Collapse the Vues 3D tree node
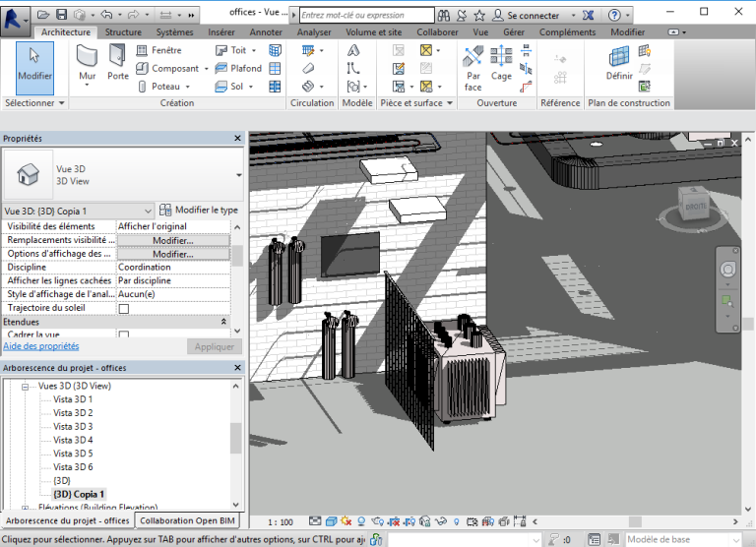The width and height of the screenshot is (756, 547). coord(25,387)
